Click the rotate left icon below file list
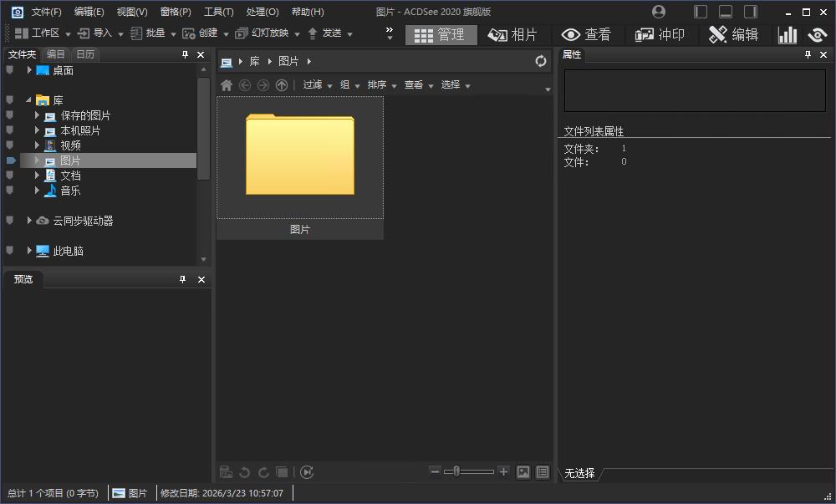 243,471
